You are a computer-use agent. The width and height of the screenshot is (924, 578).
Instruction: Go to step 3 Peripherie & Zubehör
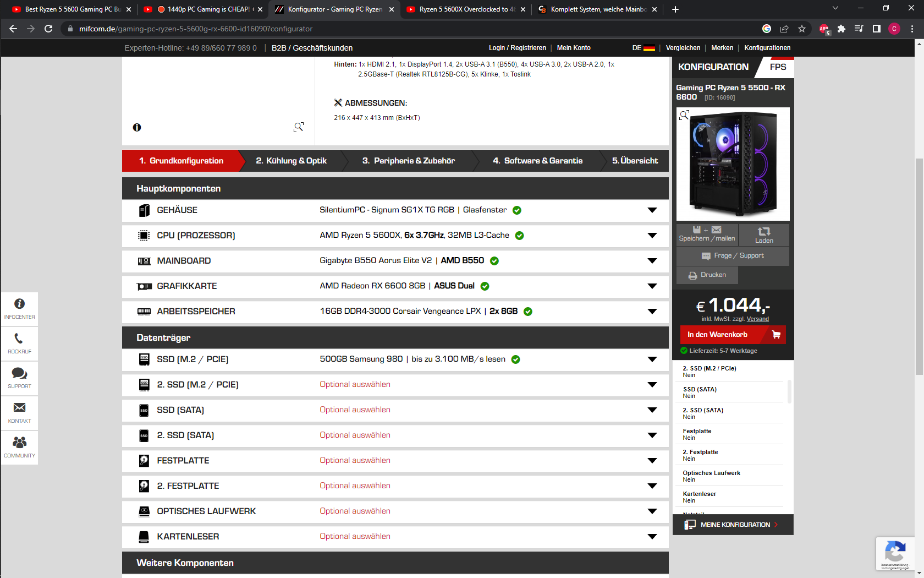click(x=408, y=161)
